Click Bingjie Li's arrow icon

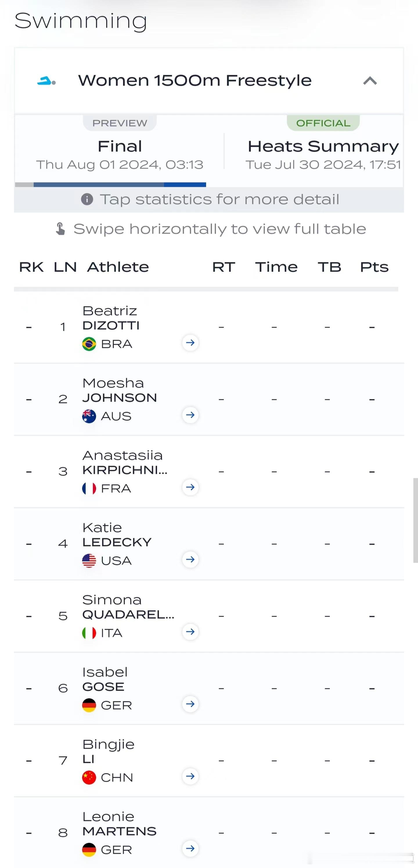coord(190,776)
